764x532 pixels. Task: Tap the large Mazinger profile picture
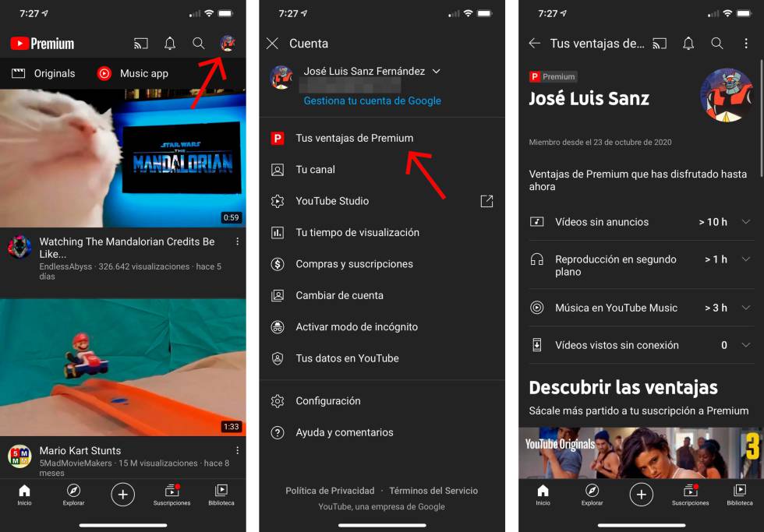727,95
